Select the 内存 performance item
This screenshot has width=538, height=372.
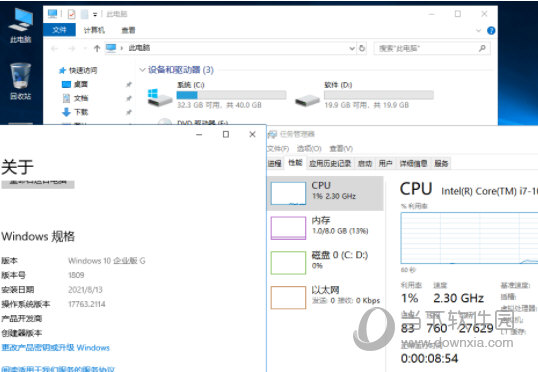pyautogui.click(x=325, y=228)
